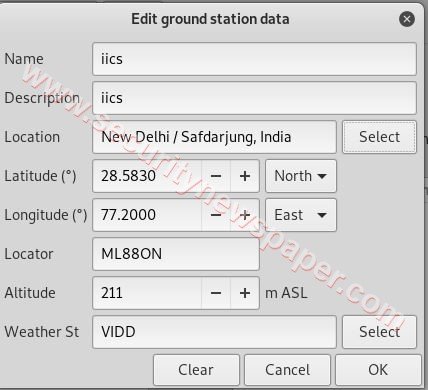The width and height of the screenshot is (428, 390).
Task: Click the Altitude value field 211
Action: pos(147,293)
